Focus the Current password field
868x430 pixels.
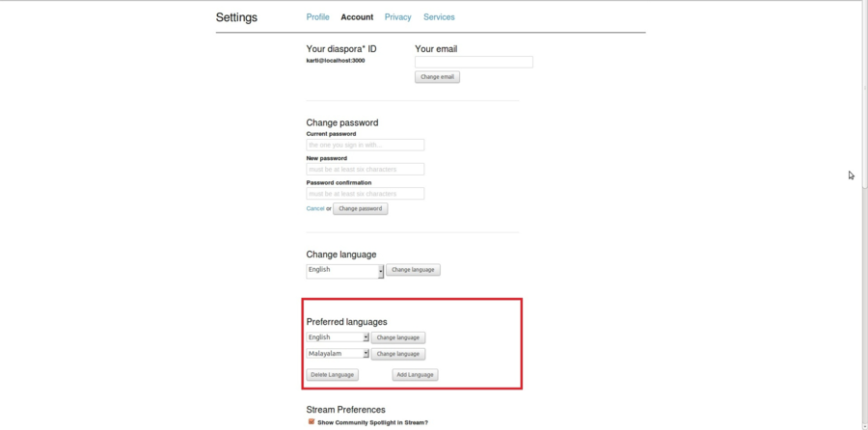365,145
